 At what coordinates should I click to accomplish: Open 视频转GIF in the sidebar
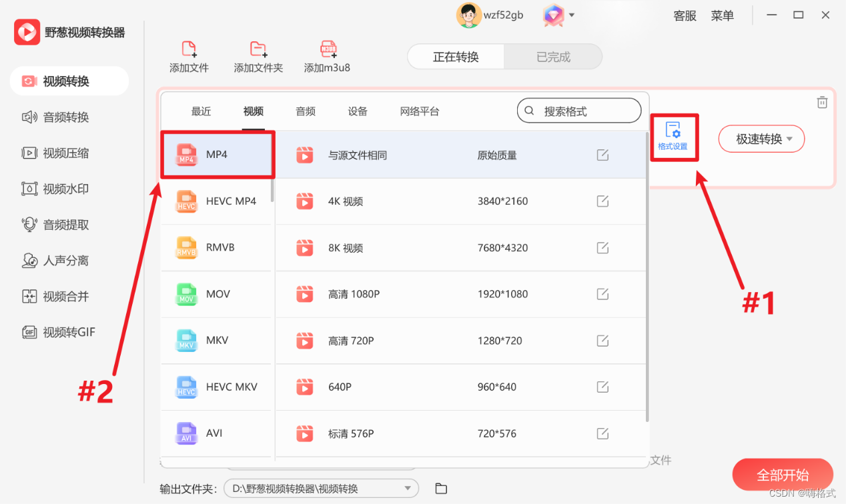[x=69, y=332]
